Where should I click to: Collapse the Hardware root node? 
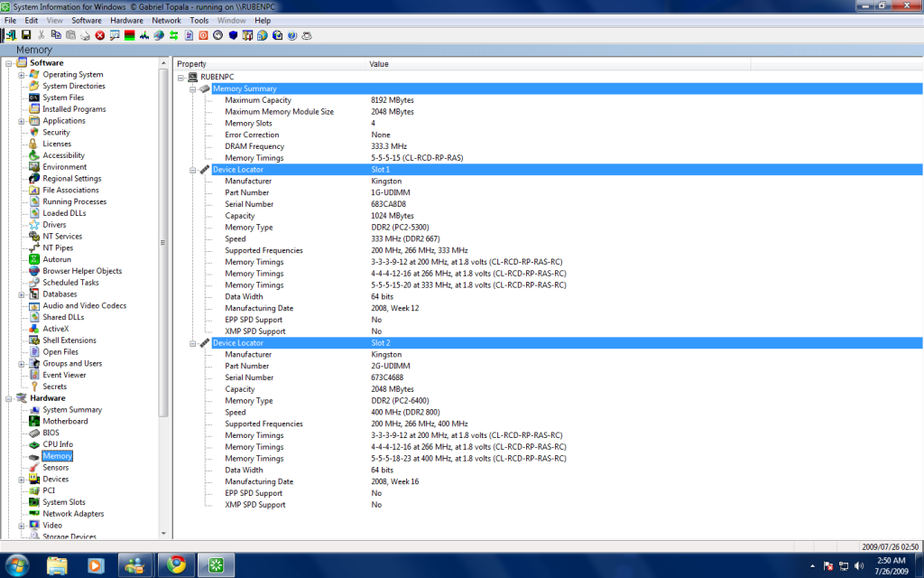coord(9,398)
